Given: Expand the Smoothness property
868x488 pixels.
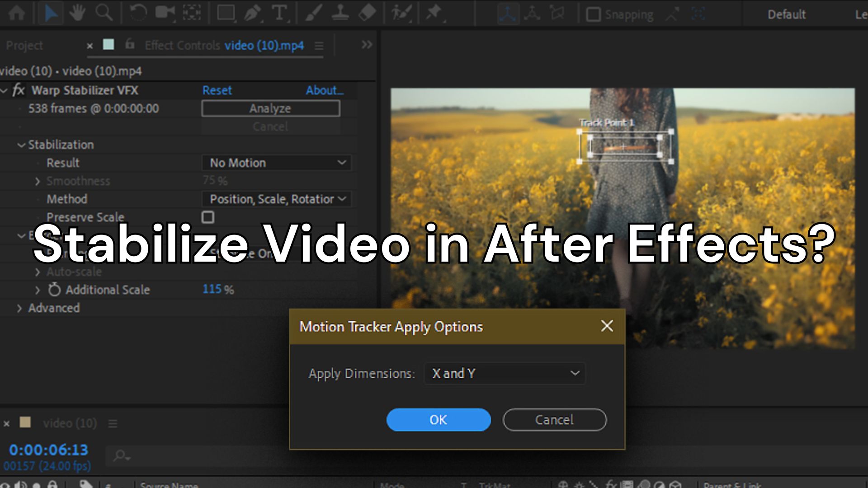Looking at the screenshot, I should coord(38,181).
